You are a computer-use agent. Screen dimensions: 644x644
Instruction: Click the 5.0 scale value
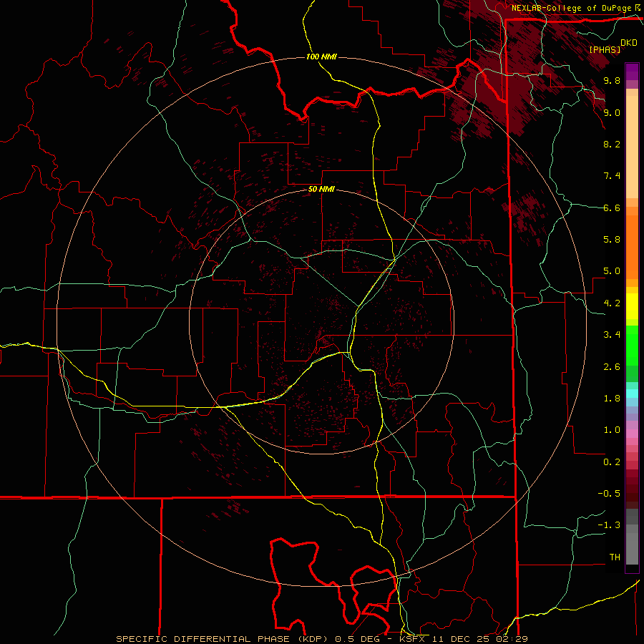point(612,271)
